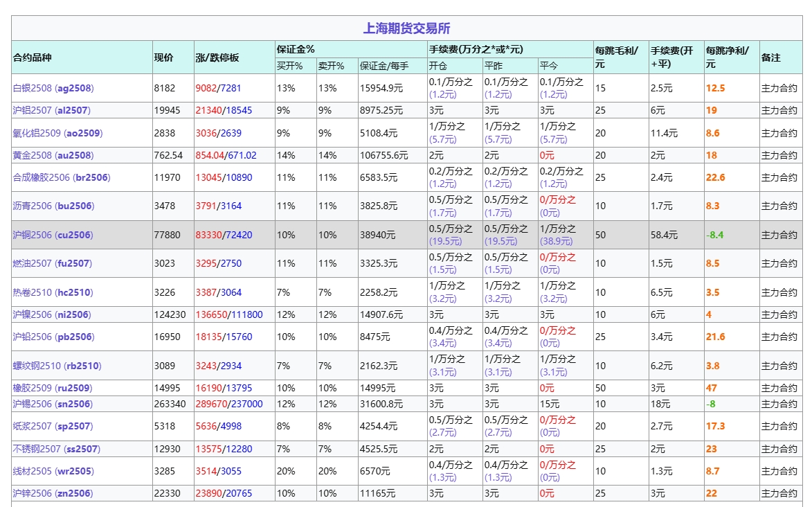This screenshot has height=507, width=812.
Task: Select the 沪锡 平今 fee 15元
Action: click(550, 404)
